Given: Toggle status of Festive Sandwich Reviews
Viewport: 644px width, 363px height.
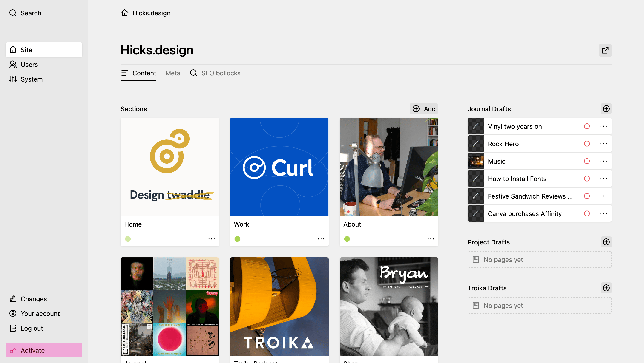Looking at the screenshot, I should tap(587, 196).
